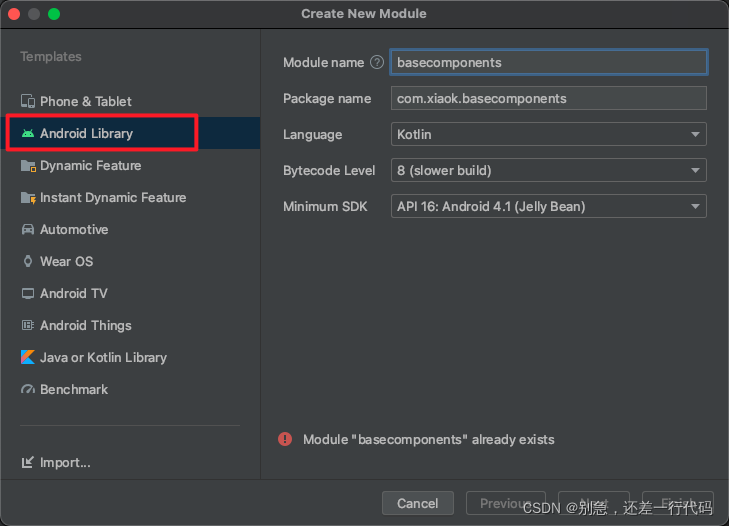The image size is (729, 526).
Task: Click the Android TV screen icon
Action: (28, 293)
